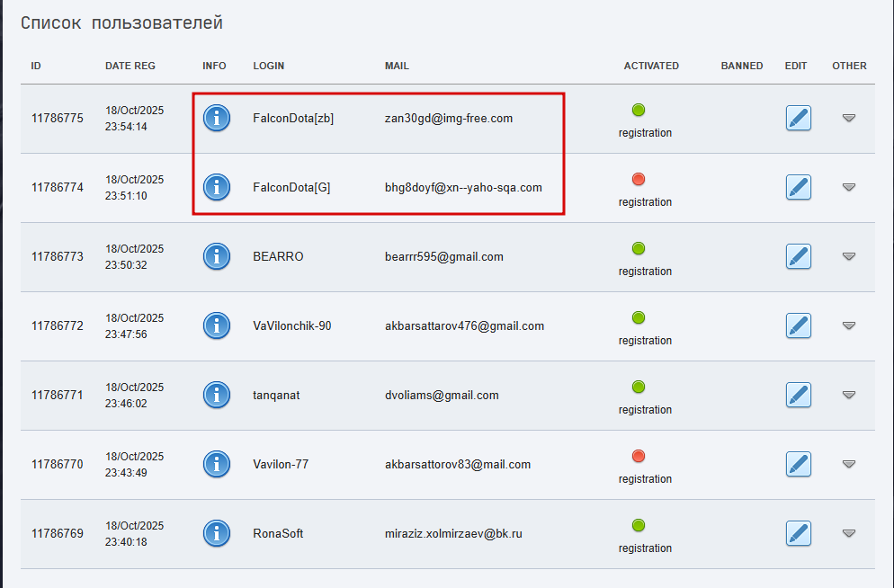Expand other menu for tanqanat row
The height and width of the screenshot is (588, 894).
(x=848, y=395)
